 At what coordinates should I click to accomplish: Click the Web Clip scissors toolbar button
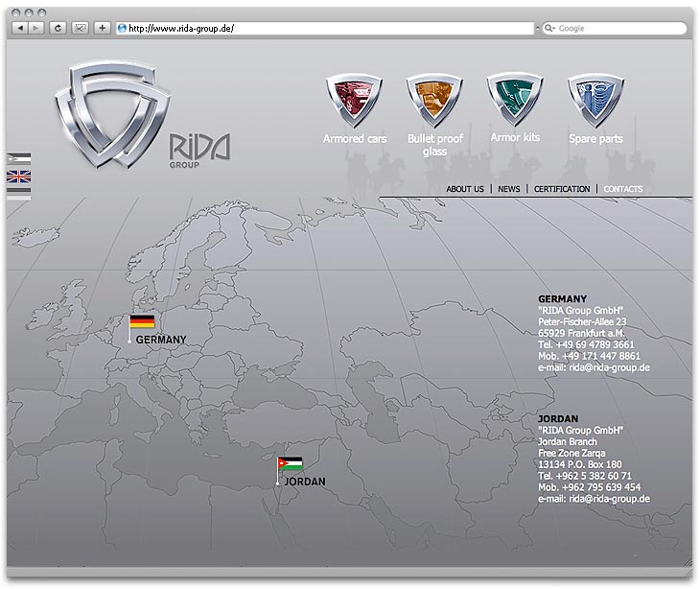(80, 28)
